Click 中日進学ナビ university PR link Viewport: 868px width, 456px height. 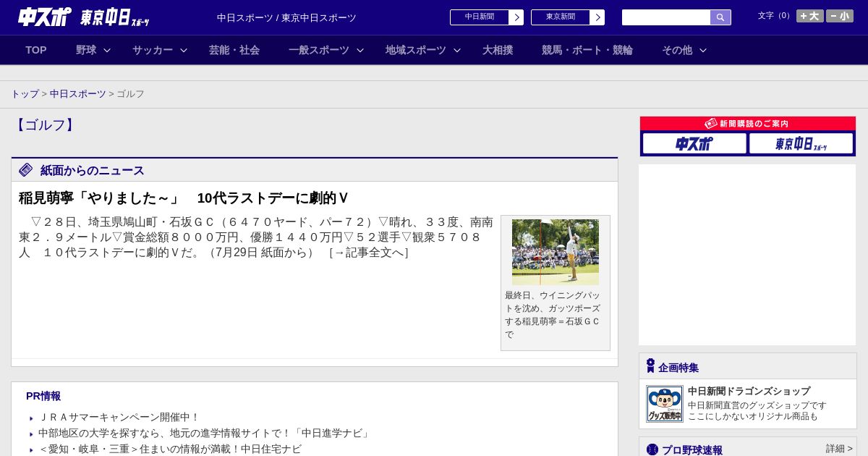205,434
